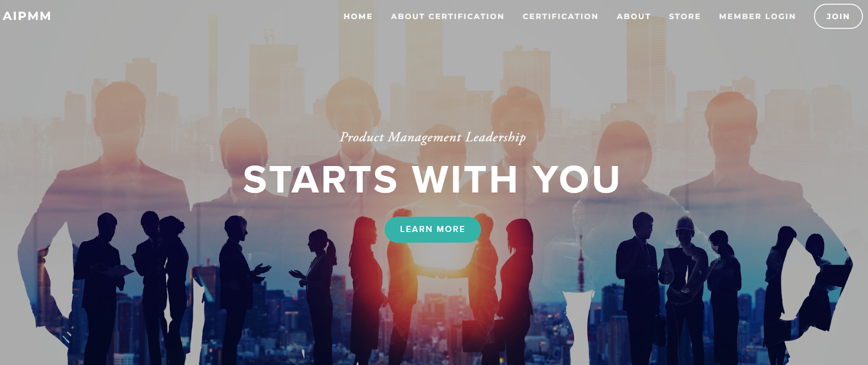Click the STARTS WITH YOU headline
This screenshot has width=868, height=365.
pos(432,179)
